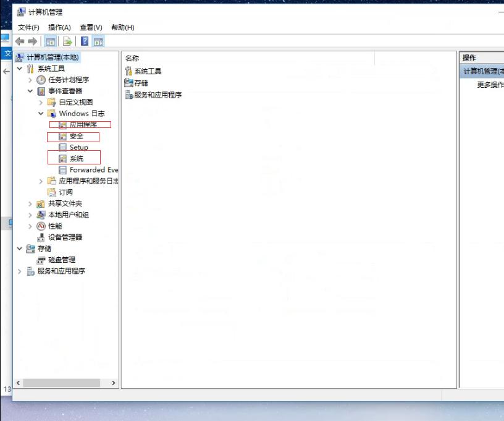
Task: Expand the 自定义视图 node
Action: (41, 103)
